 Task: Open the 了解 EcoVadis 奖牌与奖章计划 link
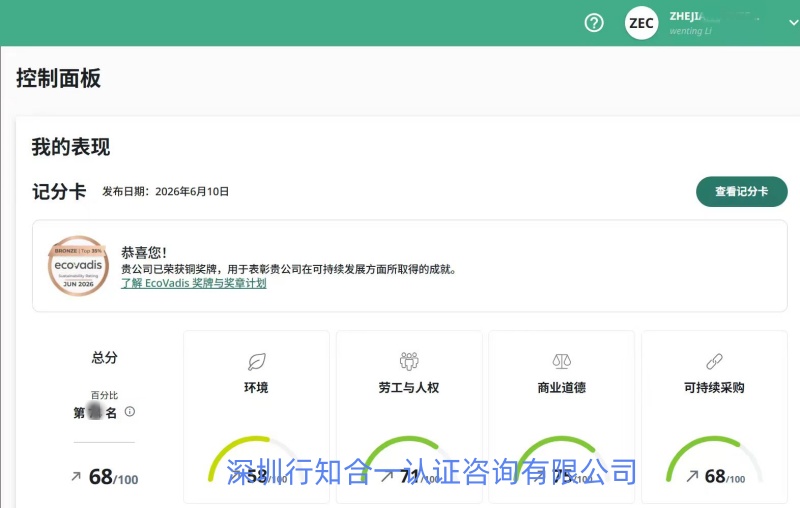pos(193,283)
